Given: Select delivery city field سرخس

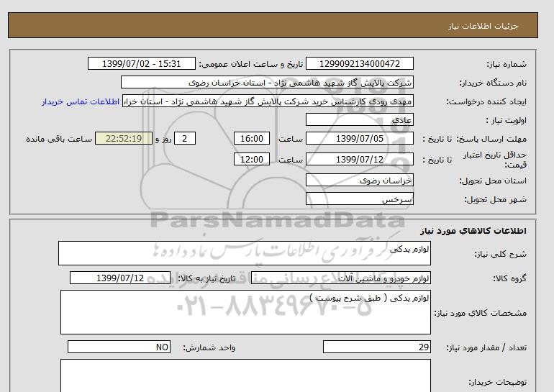Looking at the screenshot, I should (360, 199).
